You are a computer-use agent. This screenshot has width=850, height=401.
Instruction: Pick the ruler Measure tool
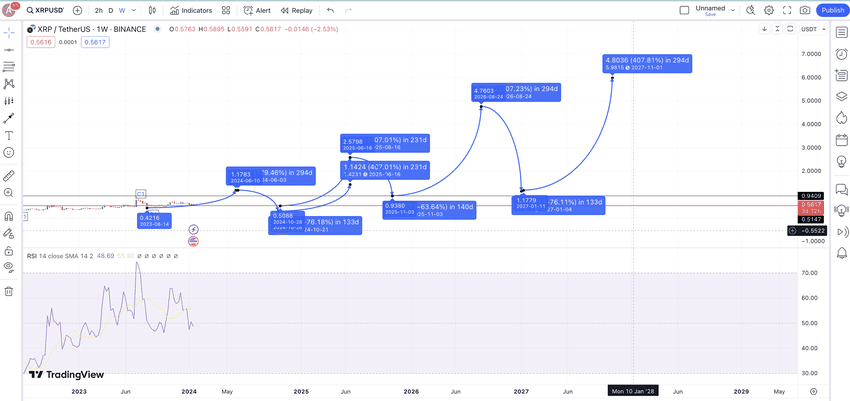coord(9,176)
